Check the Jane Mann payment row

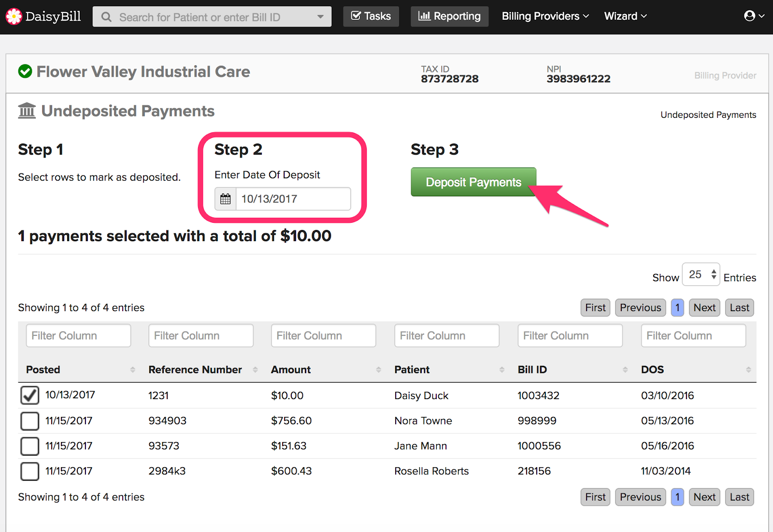30,446
